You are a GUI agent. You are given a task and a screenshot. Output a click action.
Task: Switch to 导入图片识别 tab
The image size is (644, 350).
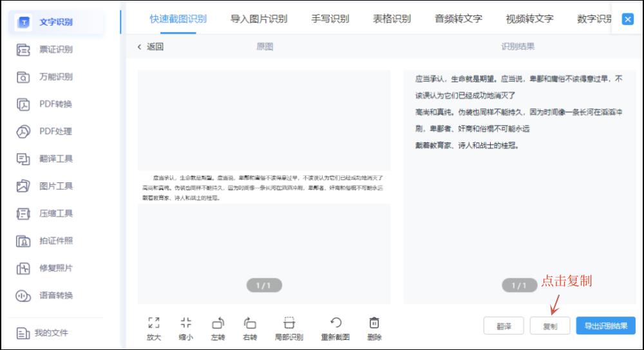click(259, 19)
